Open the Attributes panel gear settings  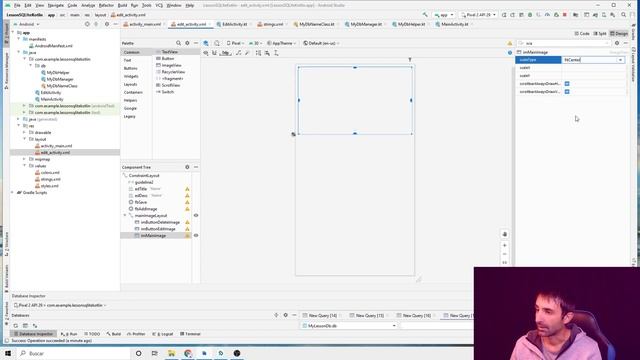tap(617, 43)
